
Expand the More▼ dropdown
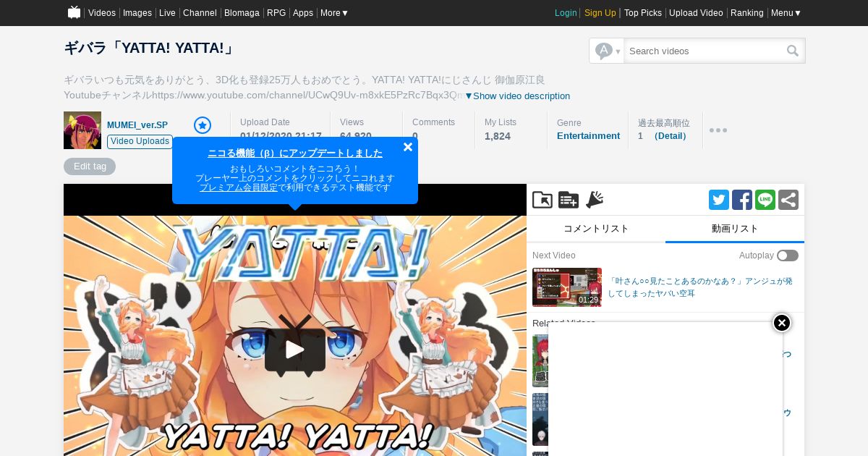(x=334, y=13)
